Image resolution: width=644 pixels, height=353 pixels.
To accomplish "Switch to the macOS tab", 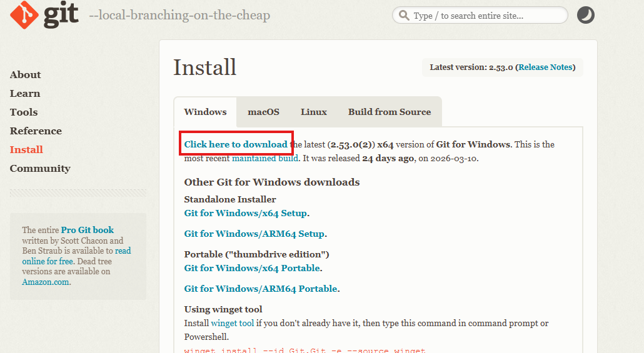I will click(x=263, y=112).
